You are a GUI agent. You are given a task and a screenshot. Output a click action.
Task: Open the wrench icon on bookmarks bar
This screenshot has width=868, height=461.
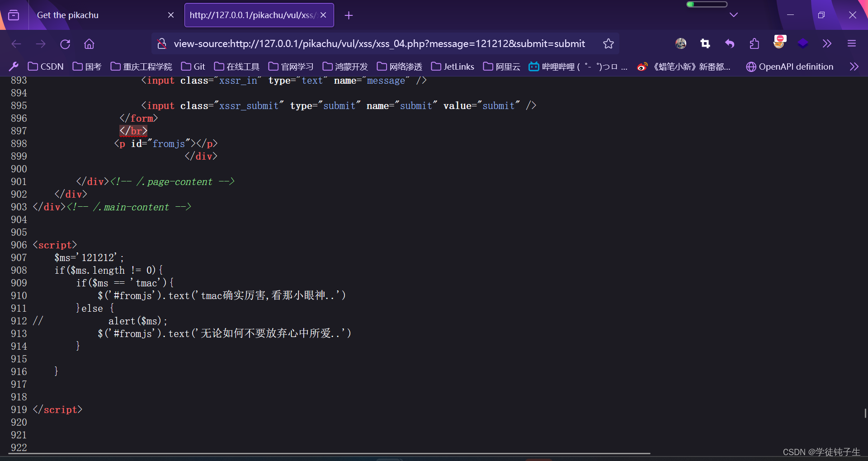(14, 67)
